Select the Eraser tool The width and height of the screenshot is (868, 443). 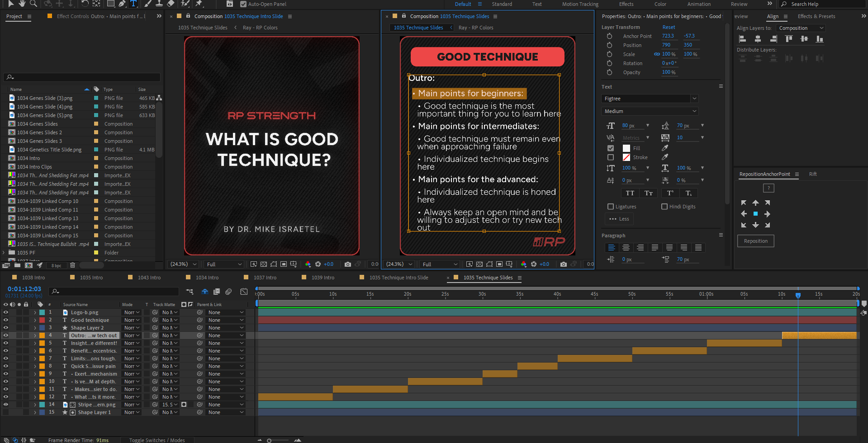tap(171, 4)
